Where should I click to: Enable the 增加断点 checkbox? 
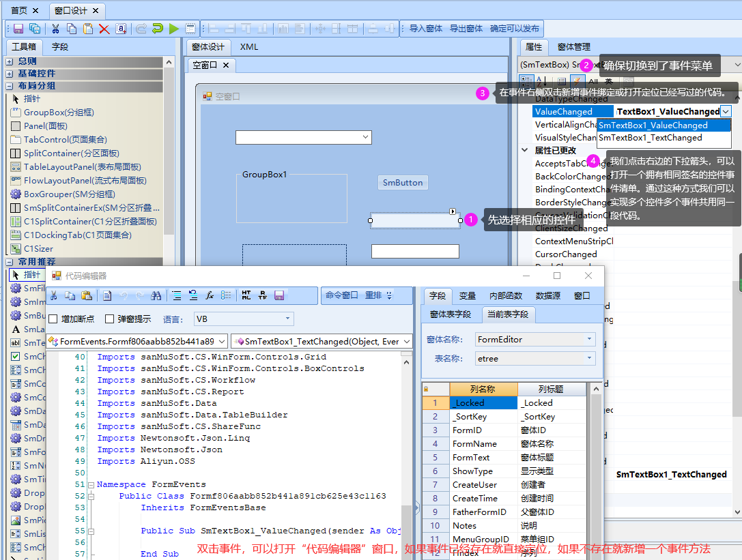click(53, 319)
